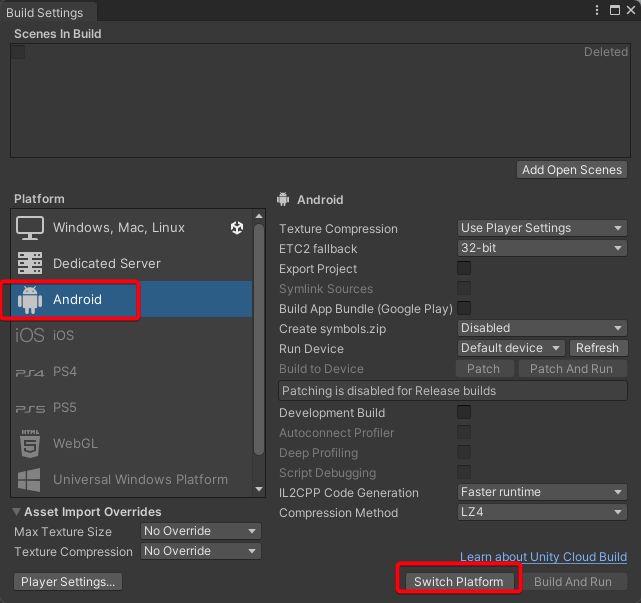This screenshot has width=641, height=603.
Task: Click the platform list scroll up arrow
Action: pos(259,216)
